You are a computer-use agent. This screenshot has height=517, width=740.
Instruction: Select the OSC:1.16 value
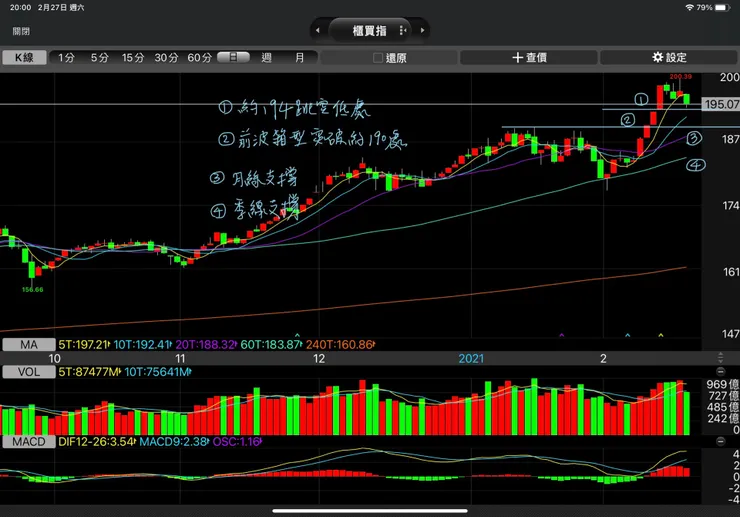pos(237,442)
